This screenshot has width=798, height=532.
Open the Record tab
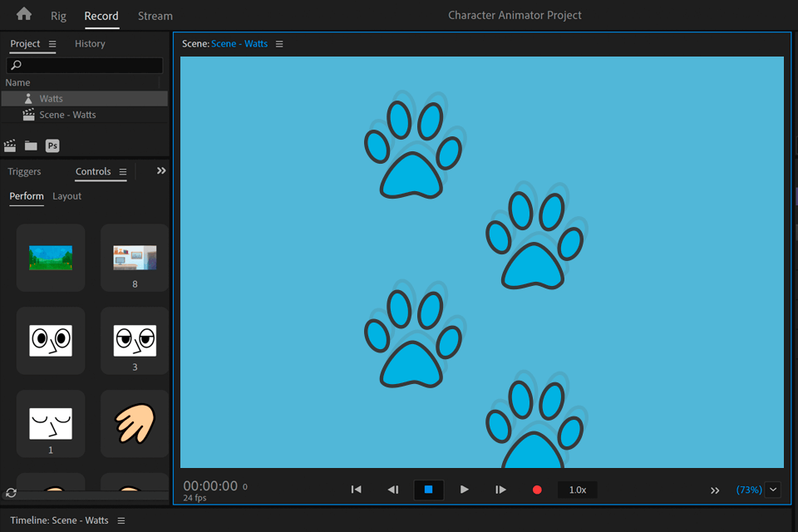tap(101, 15)
